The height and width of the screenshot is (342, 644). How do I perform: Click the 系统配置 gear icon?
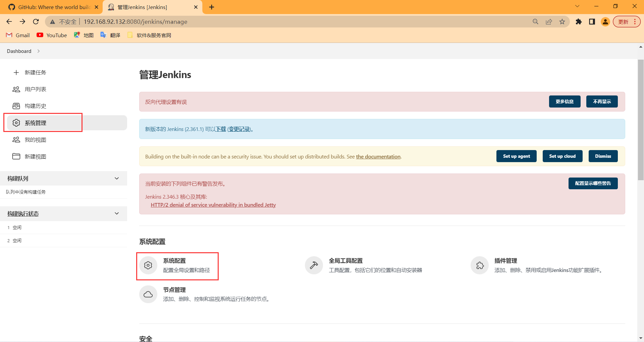tap(148, 265)
